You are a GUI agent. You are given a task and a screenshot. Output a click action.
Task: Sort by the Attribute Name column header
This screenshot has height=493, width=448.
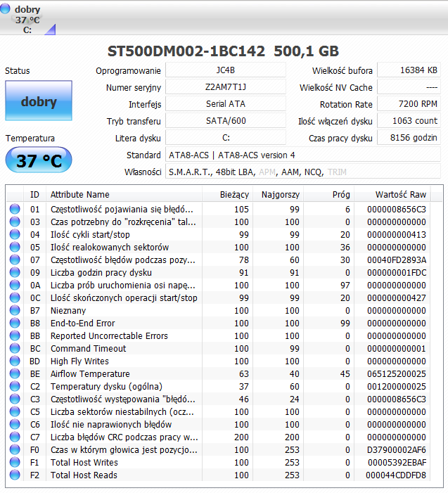pyautogui.click(x=124, y=195)
